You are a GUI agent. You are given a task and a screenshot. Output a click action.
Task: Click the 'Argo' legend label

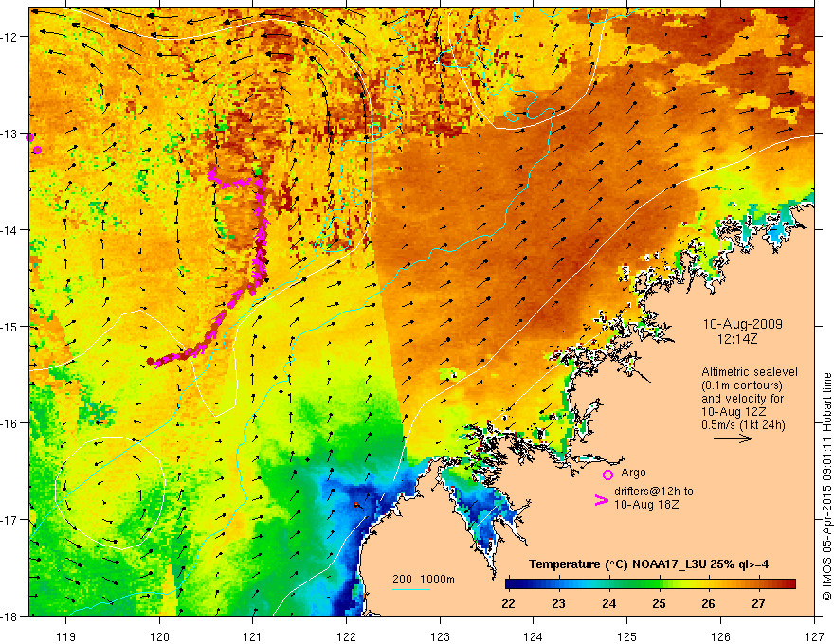pyautogui.click(x=633, y=473)
